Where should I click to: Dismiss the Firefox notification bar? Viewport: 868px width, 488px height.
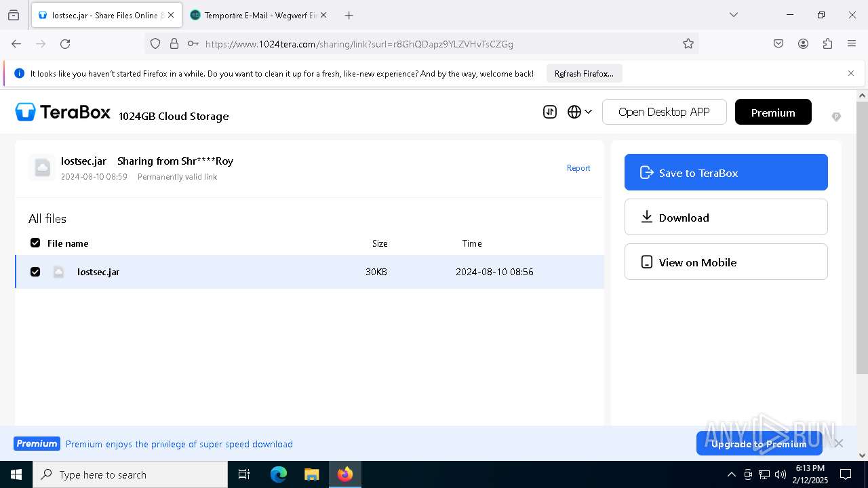pyautogui.click(x=851, y=73)
